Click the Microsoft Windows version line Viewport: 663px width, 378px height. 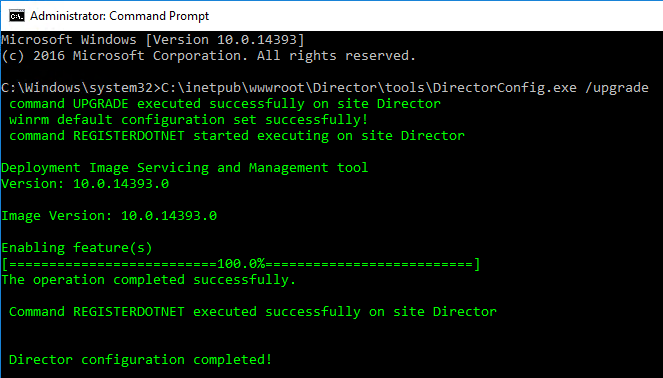153,40
